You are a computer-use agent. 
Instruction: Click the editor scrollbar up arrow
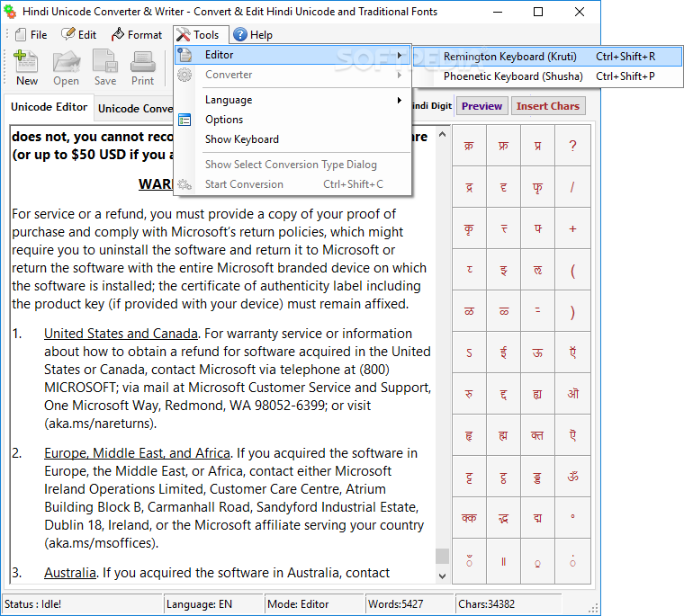(442, 134)
